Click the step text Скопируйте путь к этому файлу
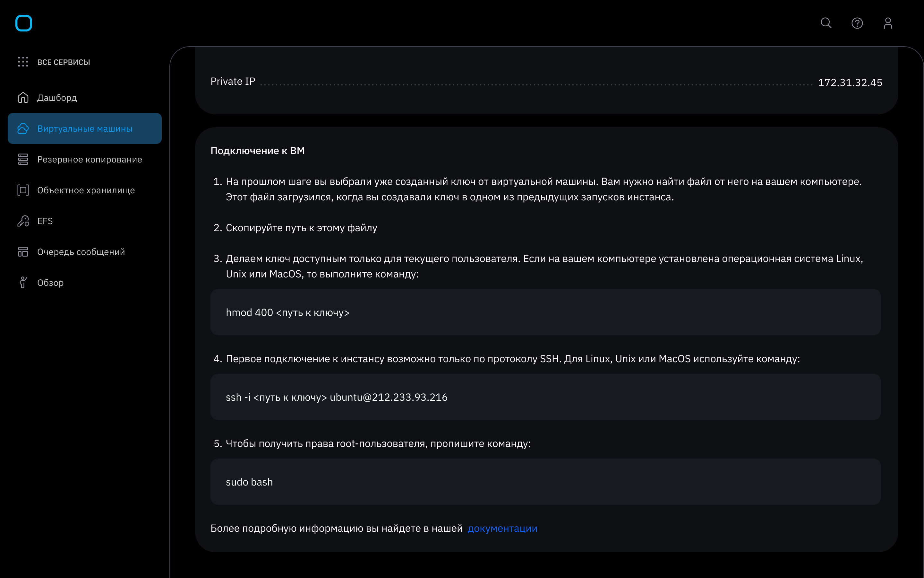This screenshot has width=924, height=578. 302,228
